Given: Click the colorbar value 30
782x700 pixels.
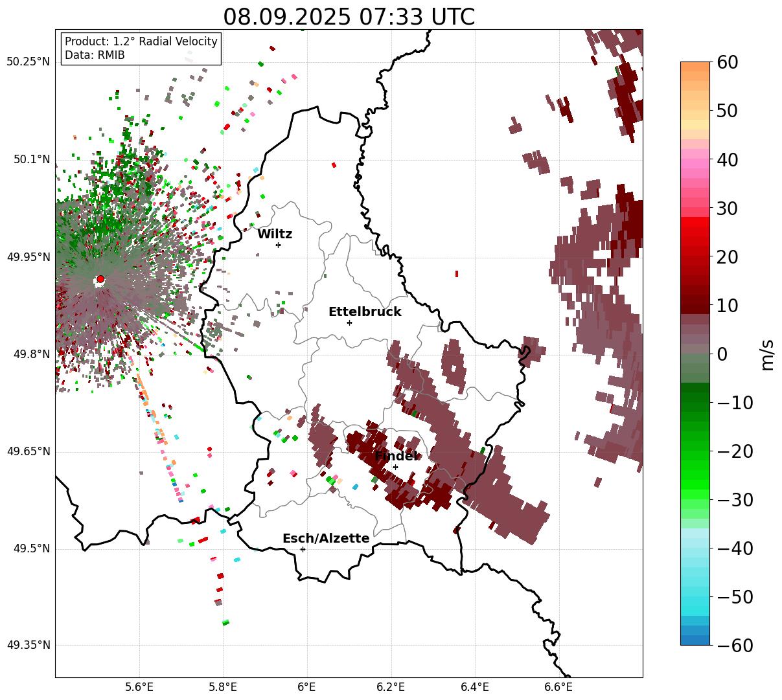Looking at the screenshot, I should (x=728, y=209).
